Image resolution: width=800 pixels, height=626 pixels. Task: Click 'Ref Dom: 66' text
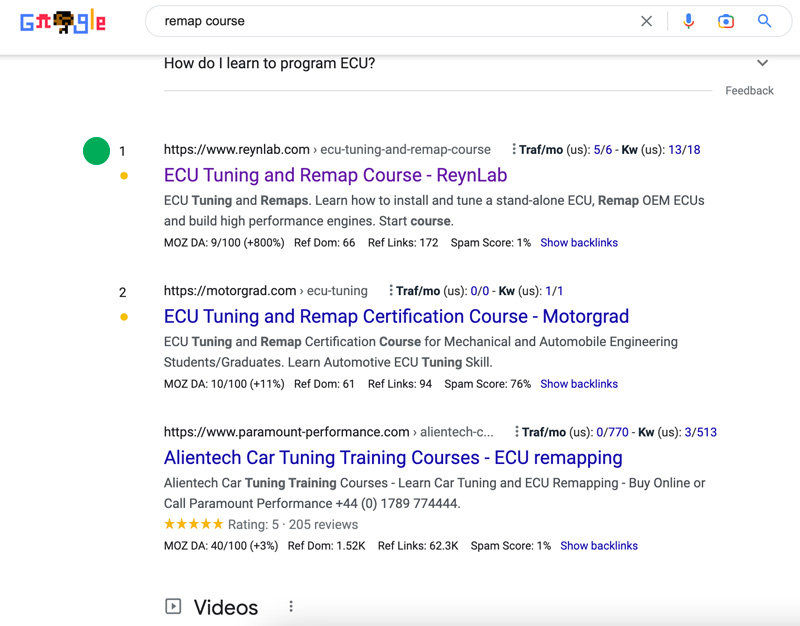point(324,243)
